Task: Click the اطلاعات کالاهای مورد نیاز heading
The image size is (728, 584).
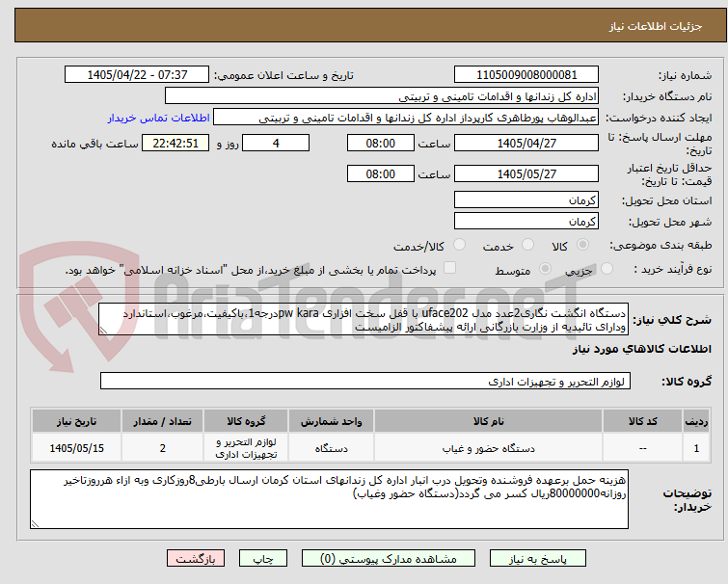Action: pyautogui.click(x=641, y=349)
